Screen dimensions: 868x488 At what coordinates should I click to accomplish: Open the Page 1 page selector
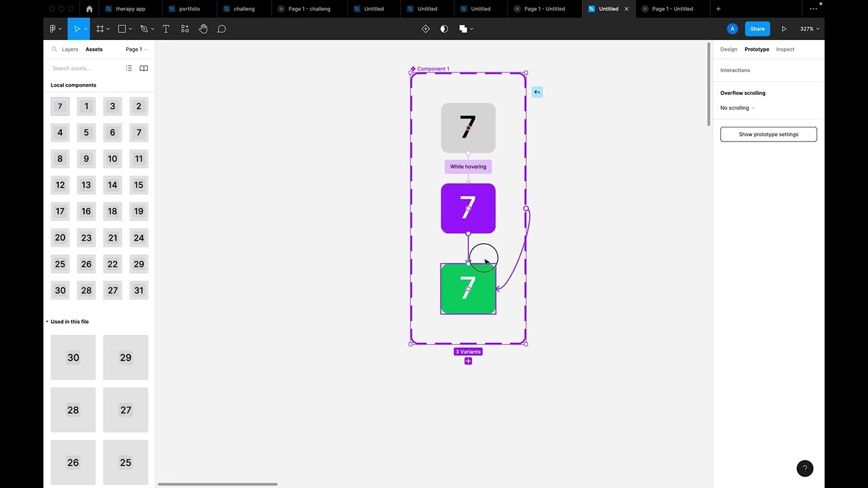pyautogui.click(x=136, y=49)
